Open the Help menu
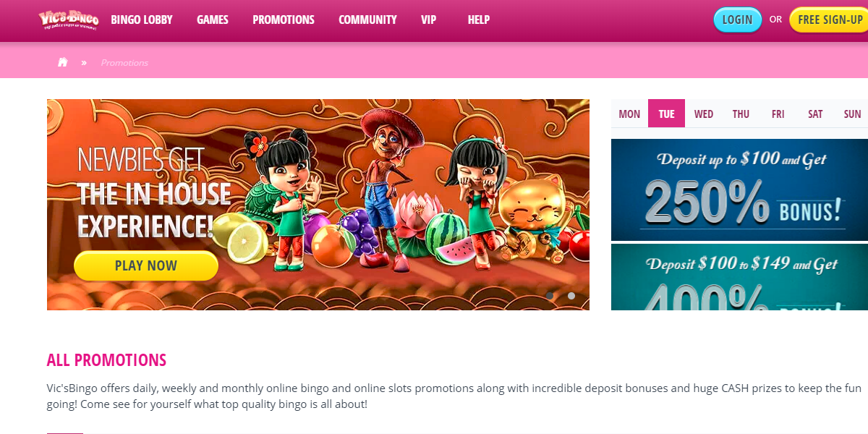This screenshot has height=434, width=868. (479, 20)
